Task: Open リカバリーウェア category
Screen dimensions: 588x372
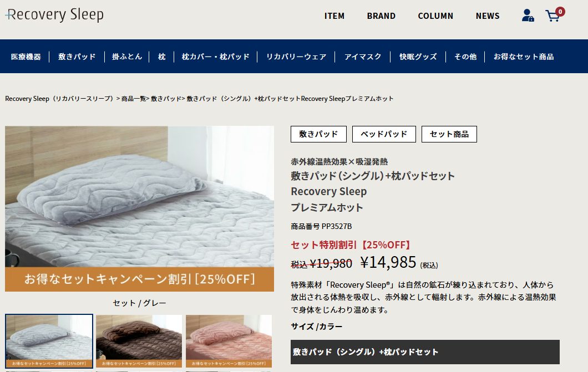Action: click(296, 57)
